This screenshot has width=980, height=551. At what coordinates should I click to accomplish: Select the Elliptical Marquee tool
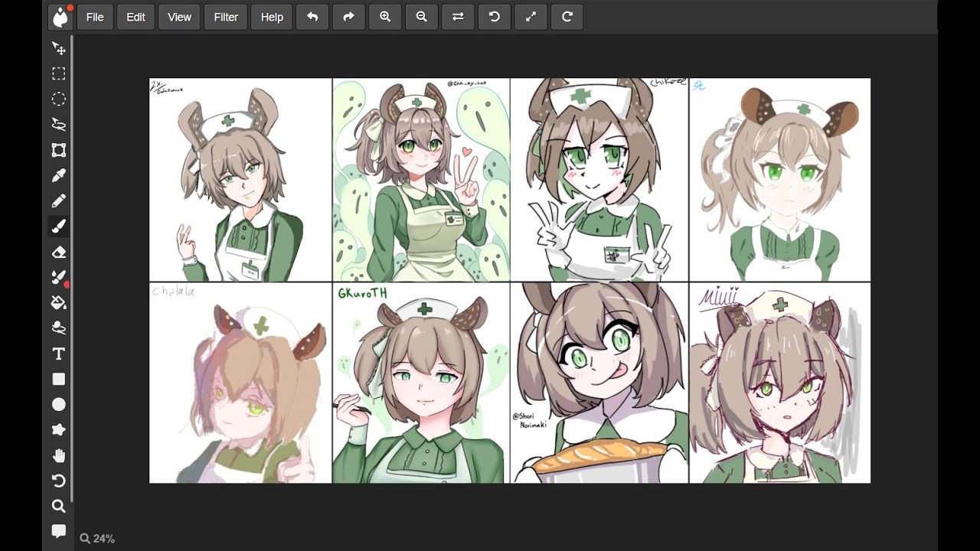(x=58, y=99)
